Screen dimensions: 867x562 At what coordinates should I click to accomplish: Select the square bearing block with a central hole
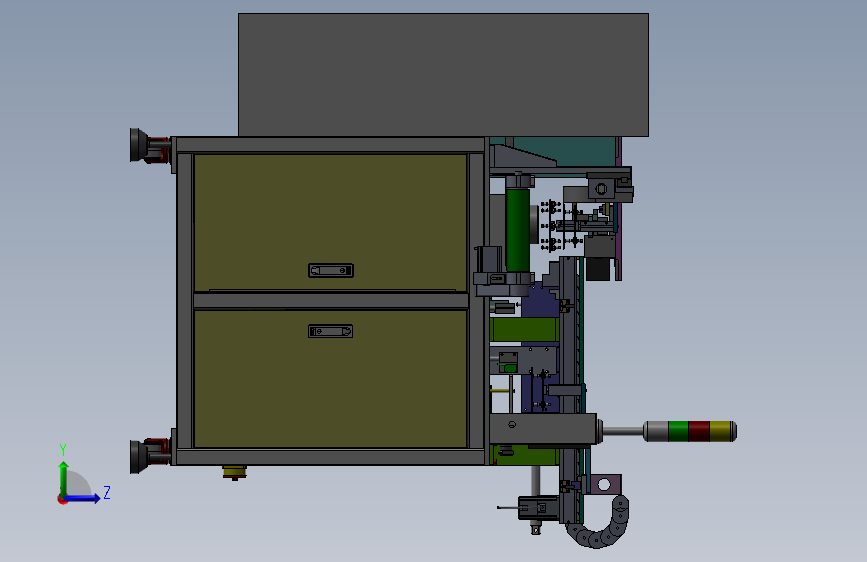click(602, 189)
